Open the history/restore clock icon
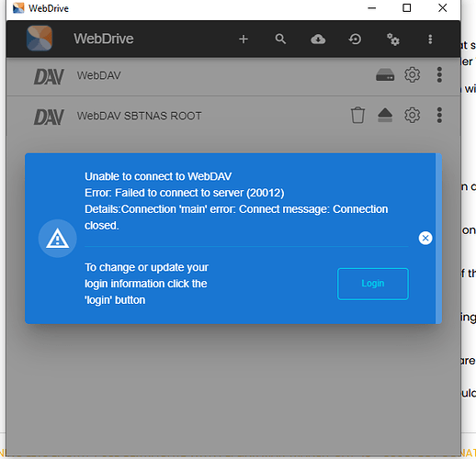This screenshot has height=459, width=476. coord(355,39)
